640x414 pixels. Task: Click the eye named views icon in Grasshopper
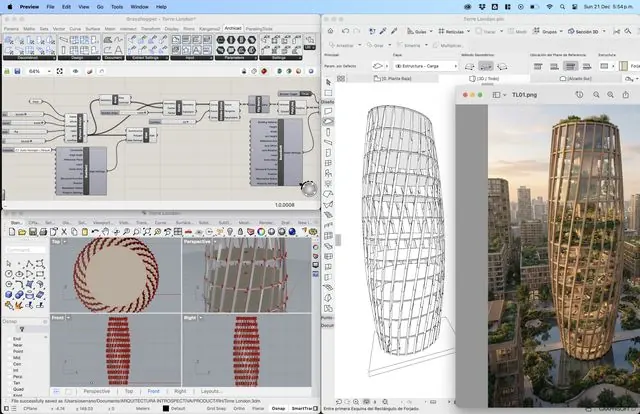(x=76, y=71)
